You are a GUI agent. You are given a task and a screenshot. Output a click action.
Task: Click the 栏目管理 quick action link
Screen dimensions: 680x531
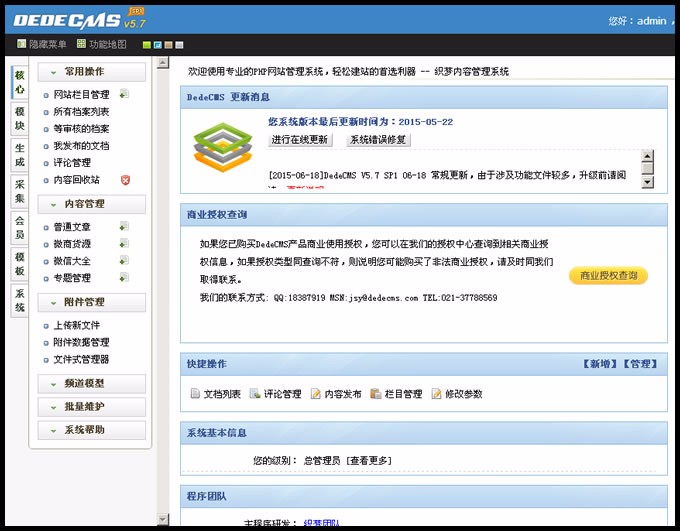click(403, 394)
